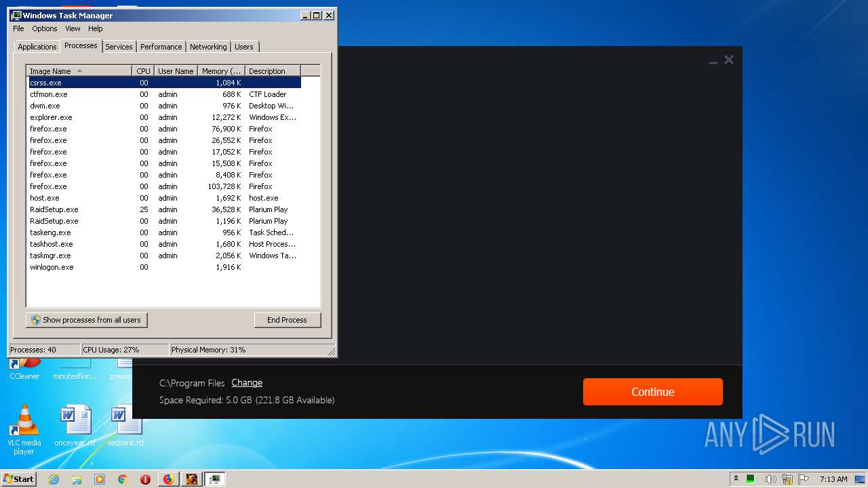Open the VLC media player desktop icon

coord(24,430)
